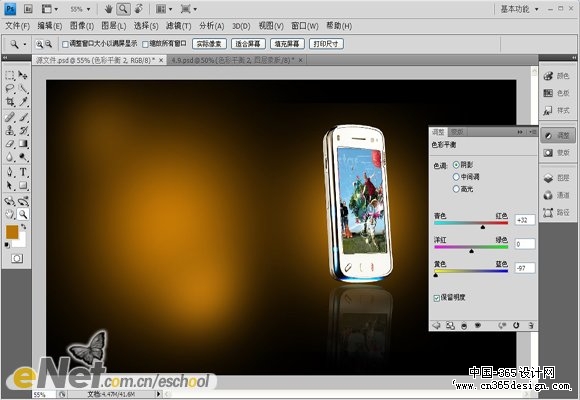Select the Crop tool

10,101
